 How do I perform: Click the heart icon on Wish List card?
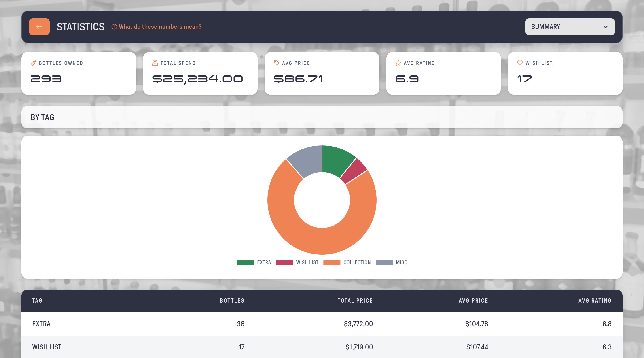coord(520,63)
